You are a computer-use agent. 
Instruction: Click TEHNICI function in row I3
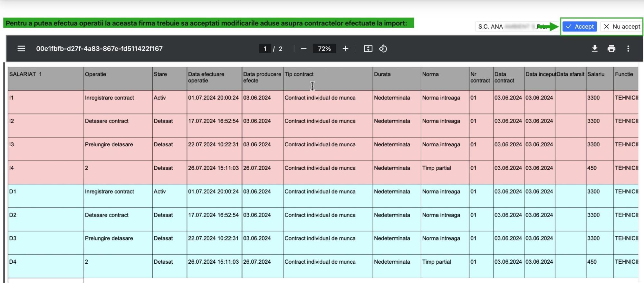point(626,145)
